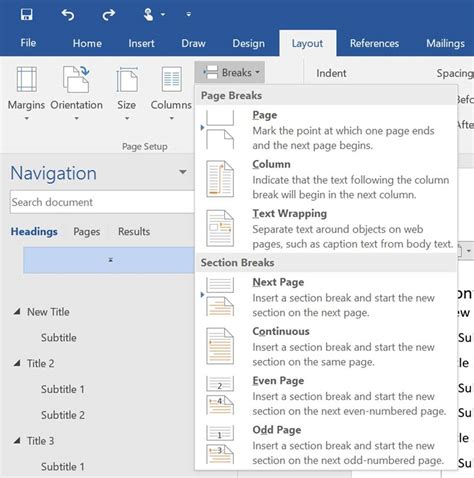
Task: Open the Columns options
Action: pos(171,93)
